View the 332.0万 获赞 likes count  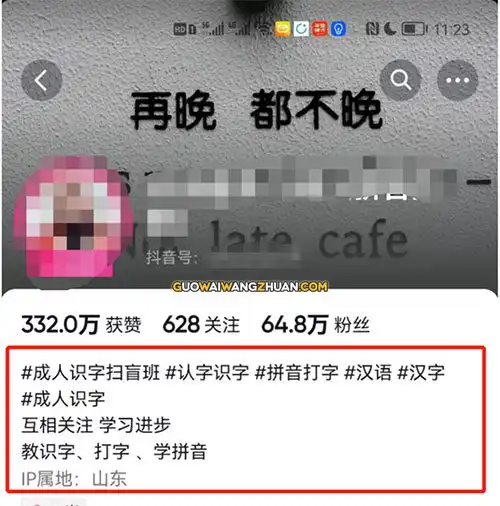[x=81, y=324]
